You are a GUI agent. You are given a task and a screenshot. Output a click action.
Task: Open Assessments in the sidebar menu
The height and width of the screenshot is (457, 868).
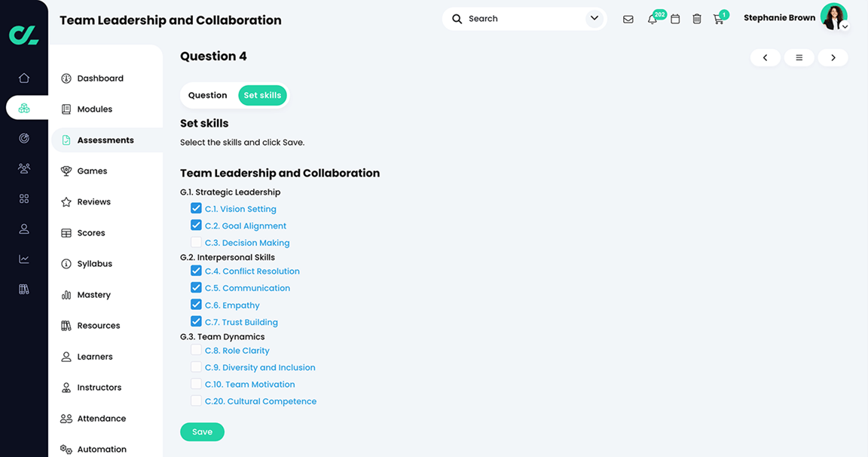(x=106, y=140)
